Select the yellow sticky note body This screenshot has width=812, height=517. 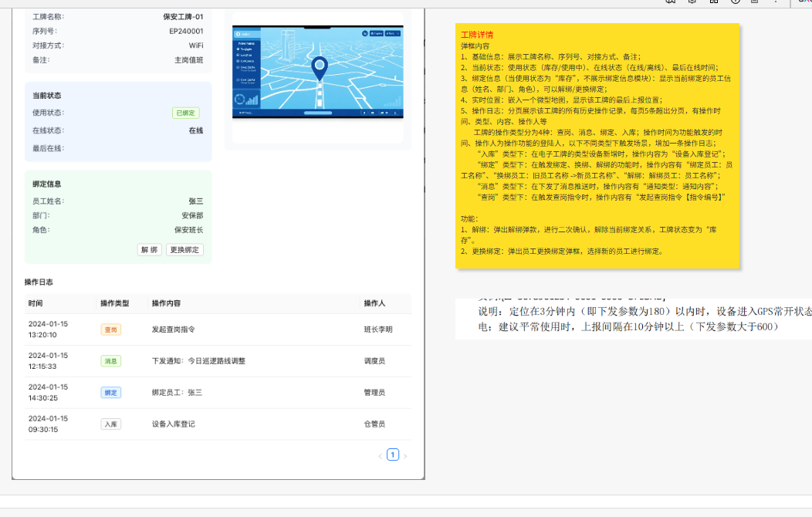597,146
